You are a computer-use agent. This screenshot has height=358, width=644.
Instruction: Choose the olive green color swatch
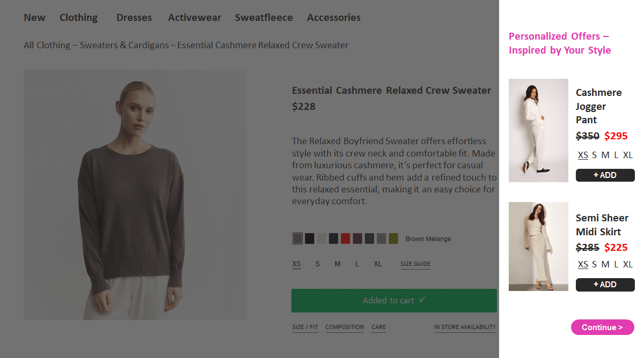pyautogui.click(x=393, y=238)
